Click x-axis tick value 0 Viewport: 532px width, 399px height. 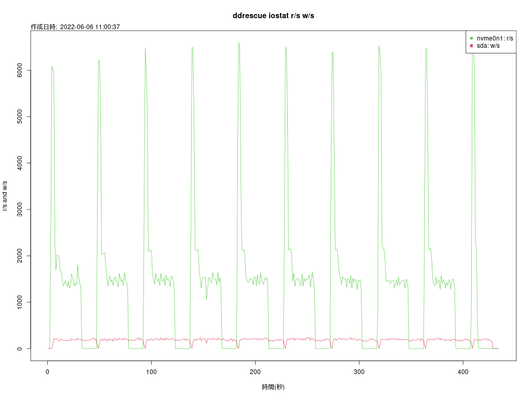tap(47, 372)
